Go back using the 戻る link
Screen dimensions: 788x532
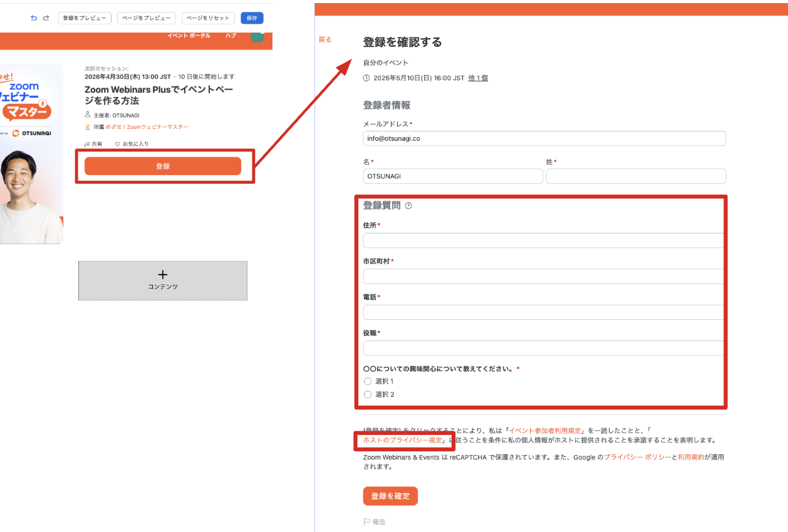(x=325, y=39)
